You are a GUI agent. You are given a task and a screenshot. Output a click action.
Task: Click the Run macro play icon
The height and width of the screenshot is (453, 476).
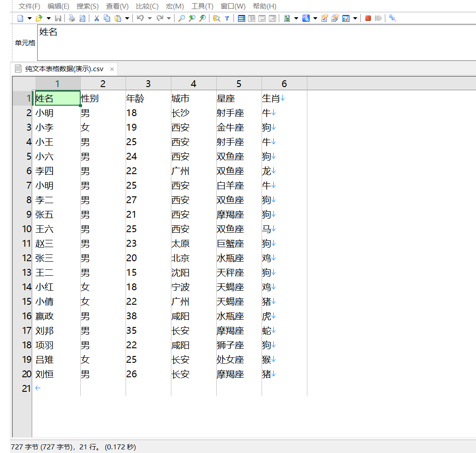[378, 18]
